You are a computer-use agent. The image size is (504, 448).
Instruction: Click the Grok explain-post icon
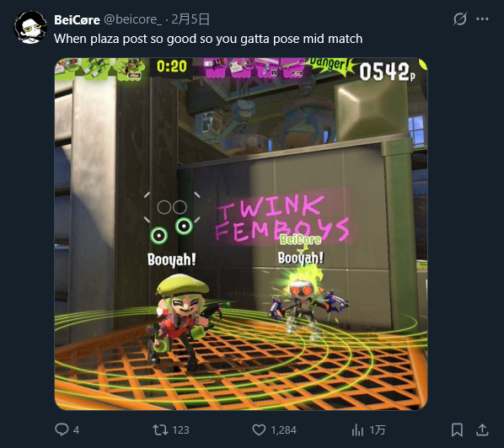point(459,19)
